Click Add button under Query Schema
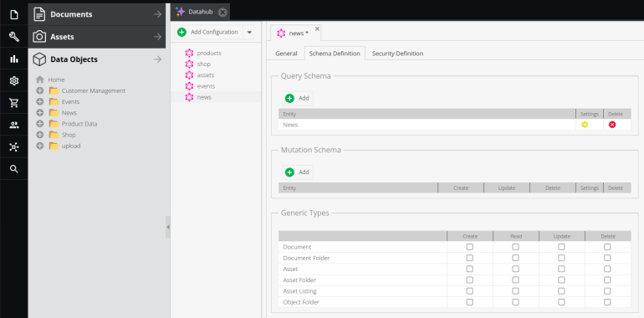Image resolution: width=644 pixels, height=318 pixels. click(298, 98)
